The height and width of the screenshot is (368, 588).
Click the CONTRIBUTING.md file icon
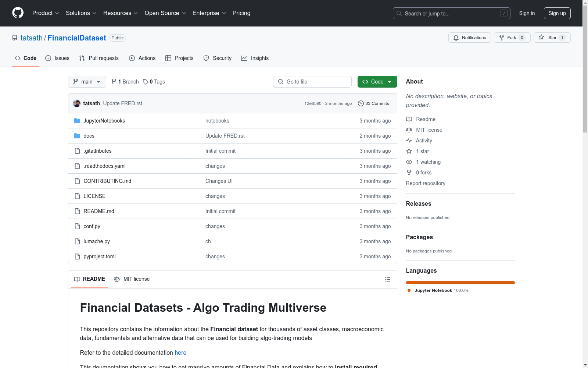point(77,181)
